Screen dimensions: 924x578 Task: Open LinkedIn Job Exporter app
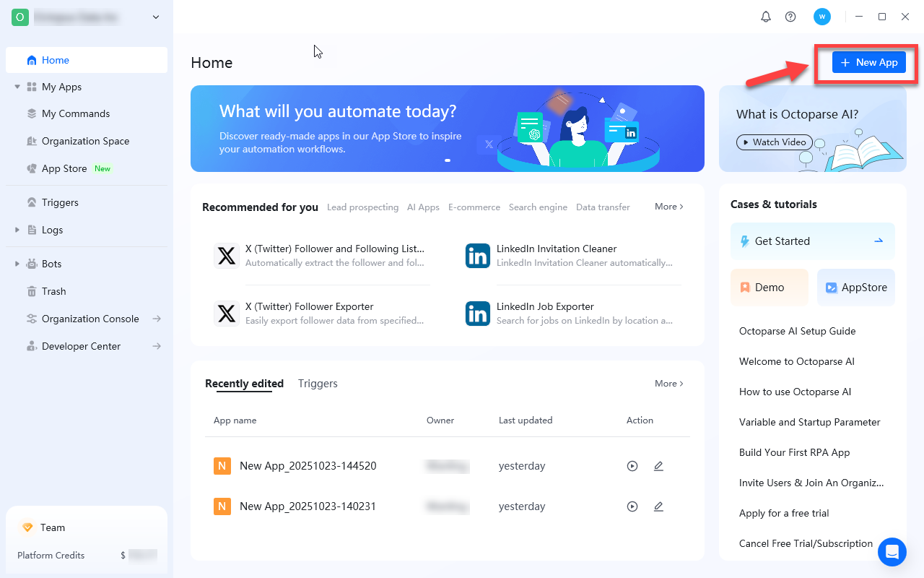pos(545,306)
